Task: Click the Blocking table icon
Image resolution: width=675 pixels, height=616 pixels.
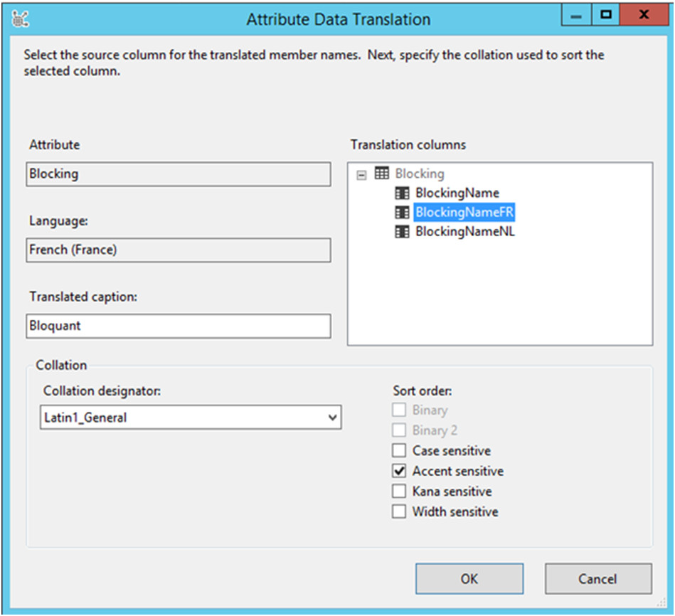Action: (x=382, y=174)
